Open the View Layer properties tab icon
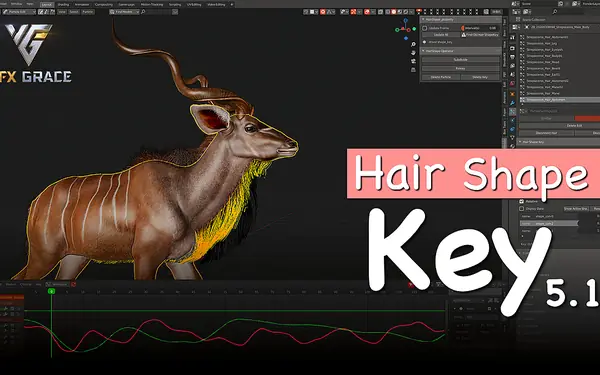Viewport: 600px width, 375px height. tap(512, 65)
